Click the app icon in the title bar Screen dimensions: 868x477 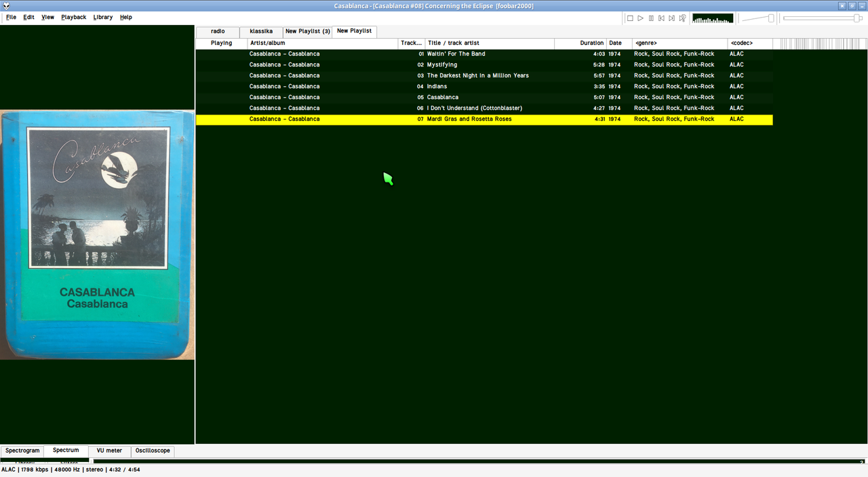coord(5,5)
